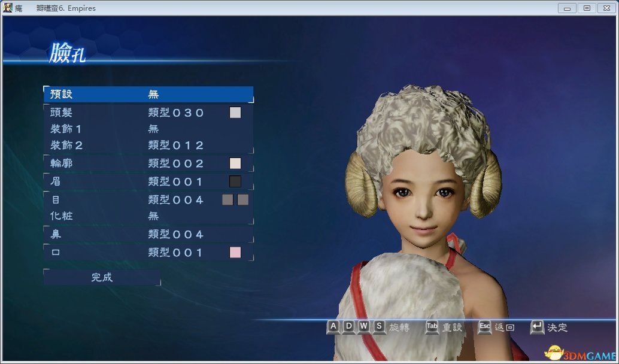Click the eyebrow dark color swatch
This screenshot has width=619, height=364.
pos(235,181)
